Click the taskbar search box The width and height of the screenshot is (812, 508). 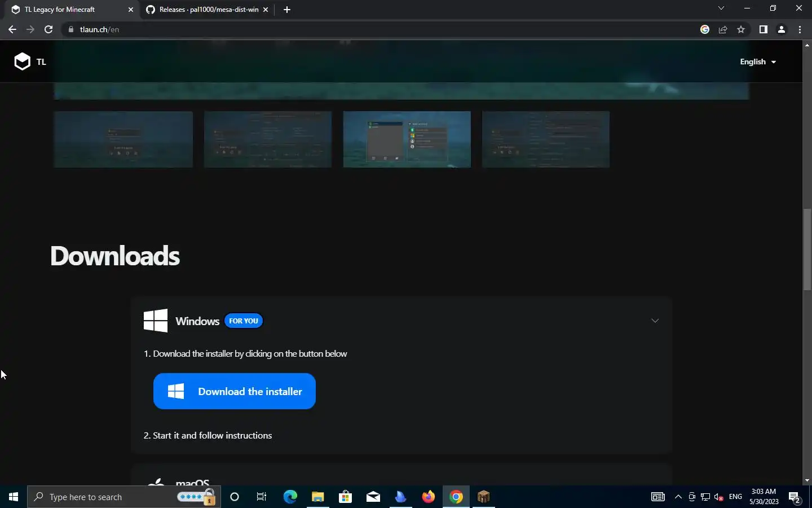[x=124, y=497]
